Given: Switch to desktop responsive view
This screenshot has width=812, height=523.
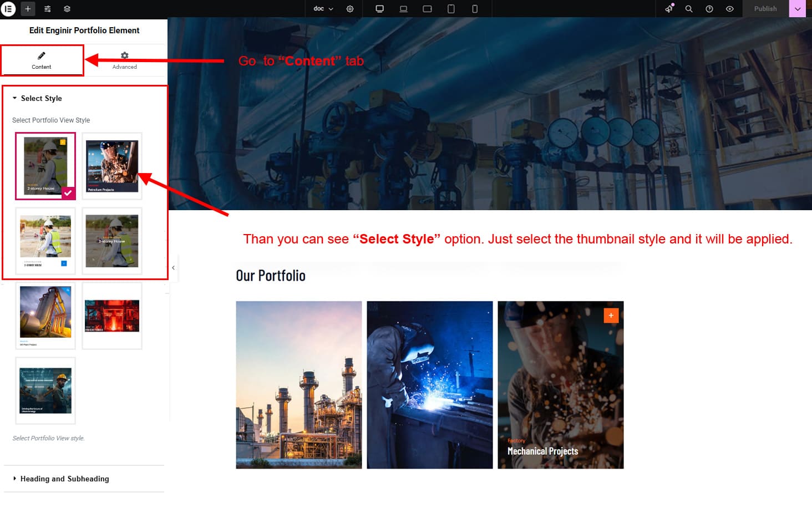Looking at the screenshot, I should [x=380, y=9].
